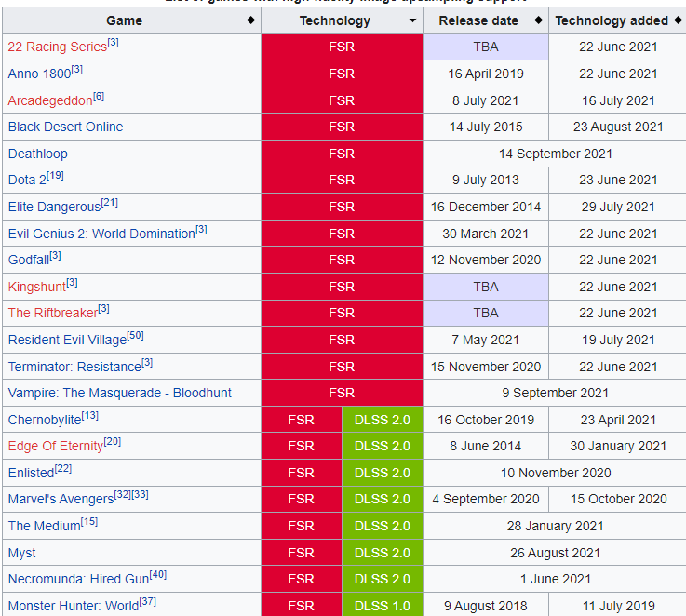Select the date 9 September 2021
Image resolution: width=686 pixels, height=616 pixels.
pyautogui.click(x=555, y=393)
